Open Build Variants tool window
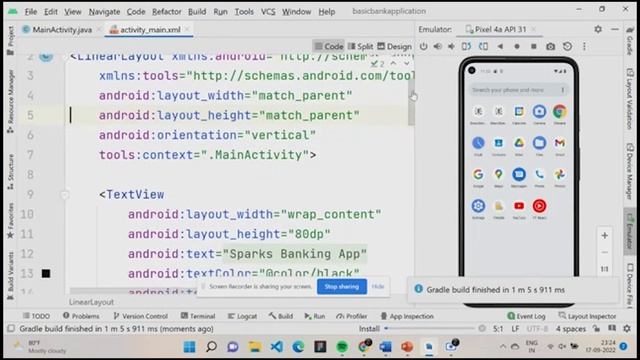This screenshot has height=360, width=640. [11, 276]
